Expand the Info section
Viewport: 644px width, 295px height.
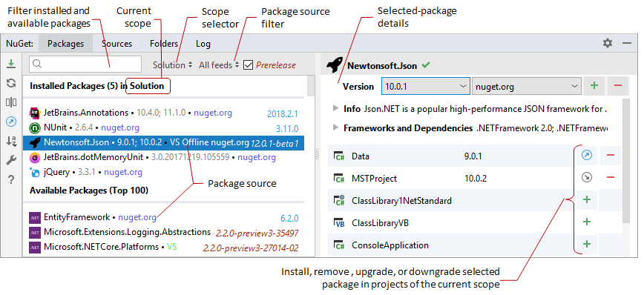click(x=336, y=109)
